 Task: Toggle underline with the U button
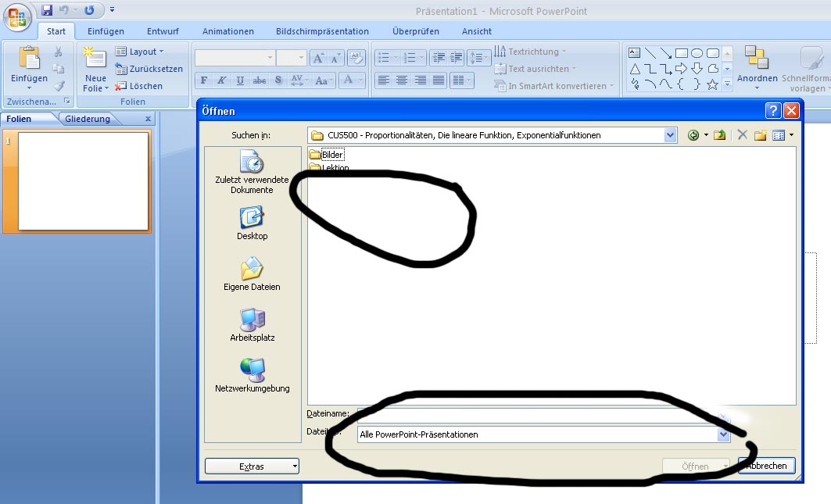tap(240, 80)
